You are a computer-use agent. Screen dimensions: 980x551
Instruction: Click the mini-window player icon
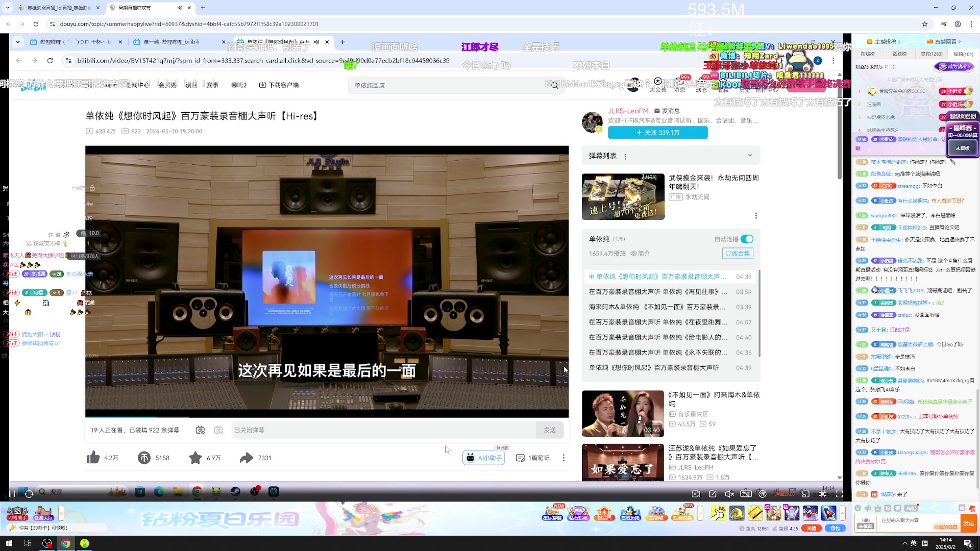coord(805,494)
